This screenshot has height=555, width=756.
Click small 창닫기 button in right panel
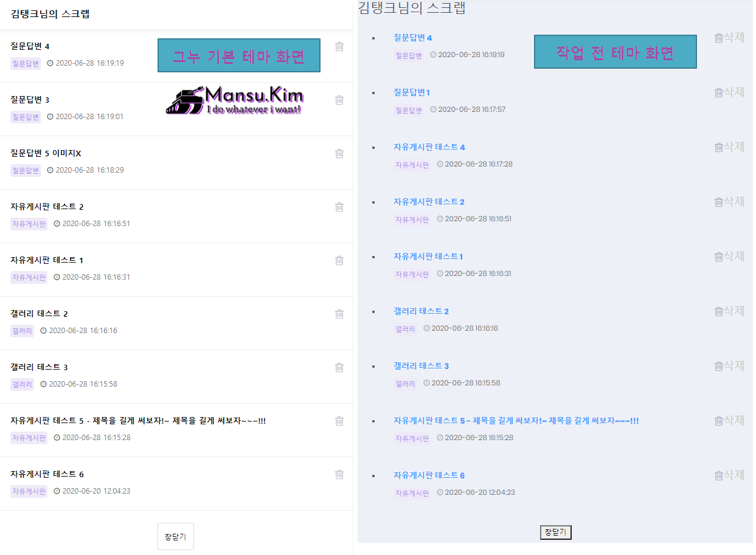556,533
